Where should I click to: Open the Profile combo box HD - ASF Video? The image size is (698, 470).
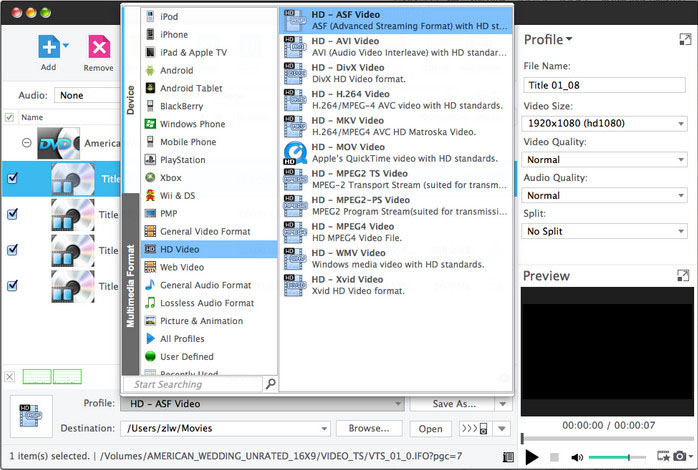(262, 404)
